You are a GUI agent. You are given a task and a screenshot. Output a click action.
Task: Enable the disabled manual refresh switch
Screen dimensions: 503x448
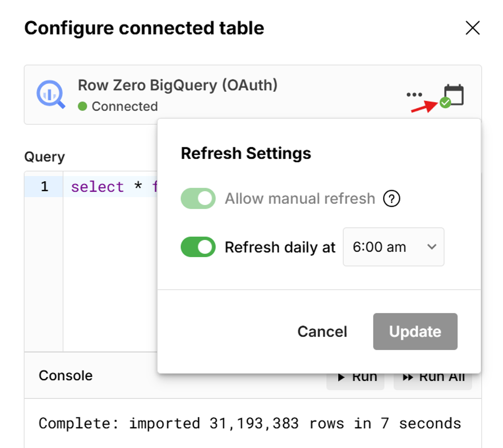(198, 198)
